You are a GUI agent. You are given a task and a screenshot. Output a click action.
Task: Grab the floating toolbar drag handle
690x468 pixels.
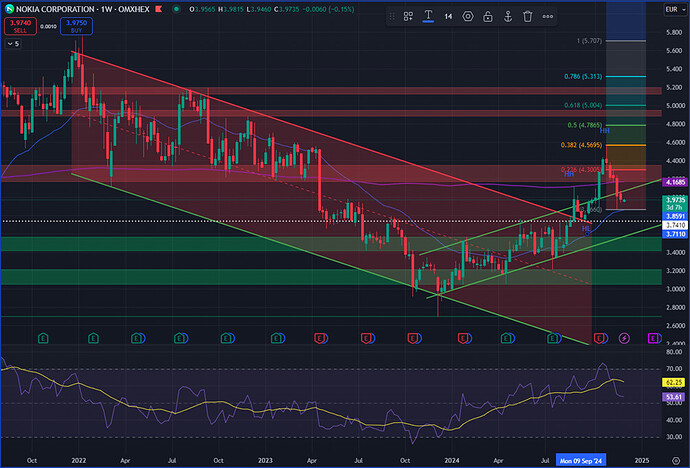(391, 17)
